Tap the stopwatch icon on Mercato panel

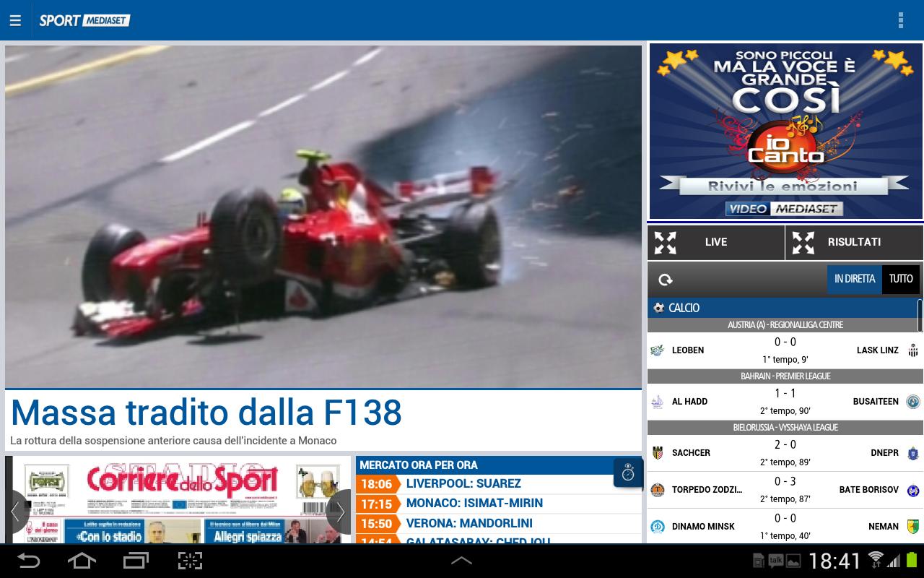click(x=629, y=473)
